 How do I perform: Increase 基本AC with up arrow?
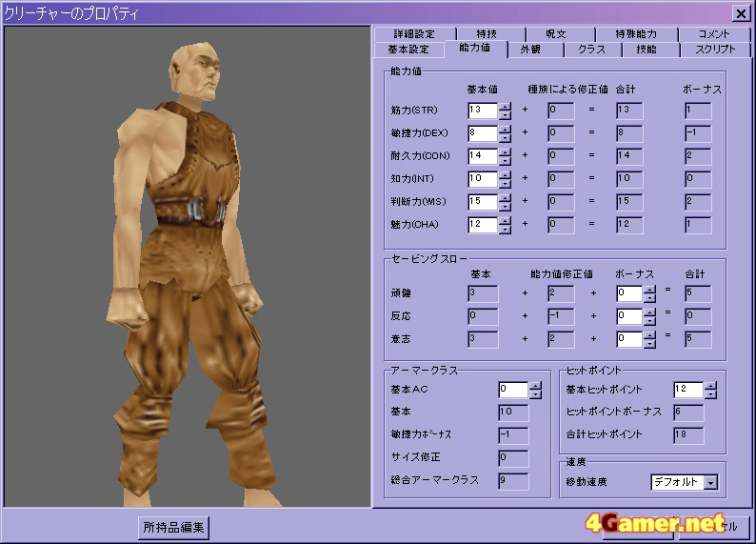pos(536,386)
